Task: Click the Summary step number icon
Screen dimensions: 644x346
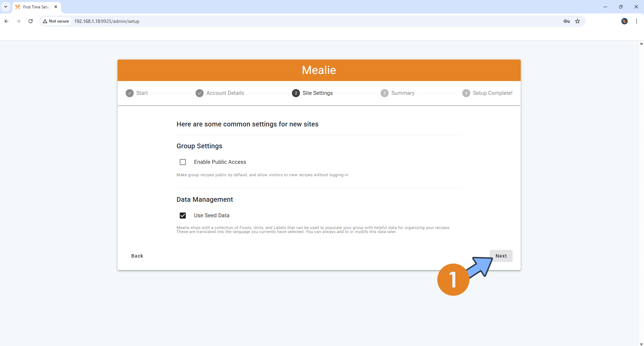Action: [x=385, y=93]
